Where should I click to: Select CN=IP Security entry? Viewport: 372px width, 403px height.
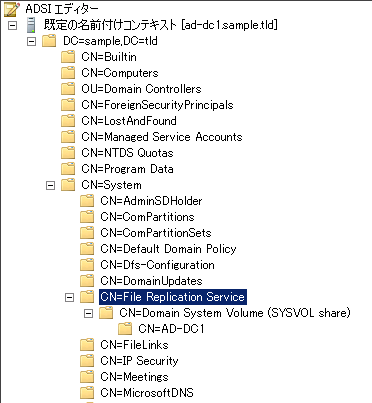(139, 361)
